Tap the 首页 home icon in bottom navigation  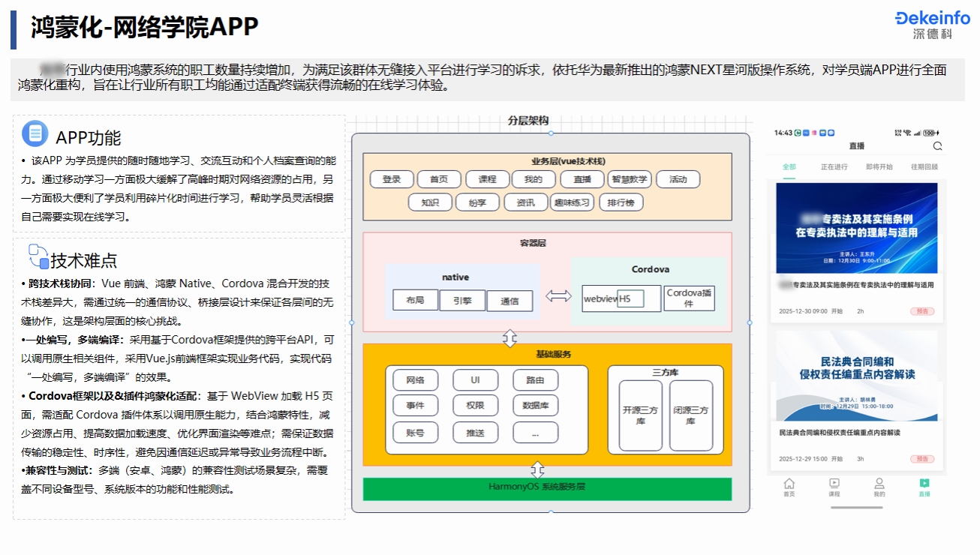tap(789, 485)
